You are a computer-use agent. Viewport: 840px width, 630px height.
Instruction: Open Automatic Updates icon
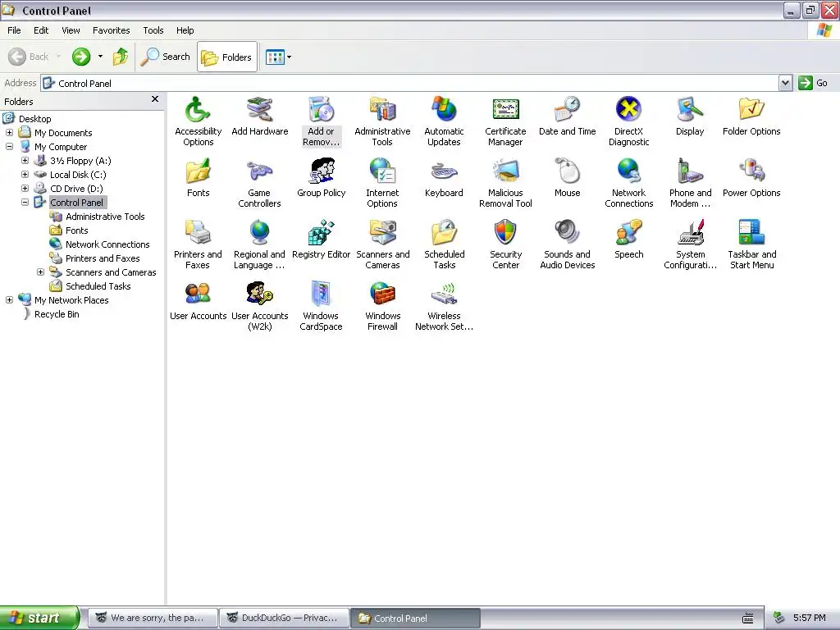point(444,121)
